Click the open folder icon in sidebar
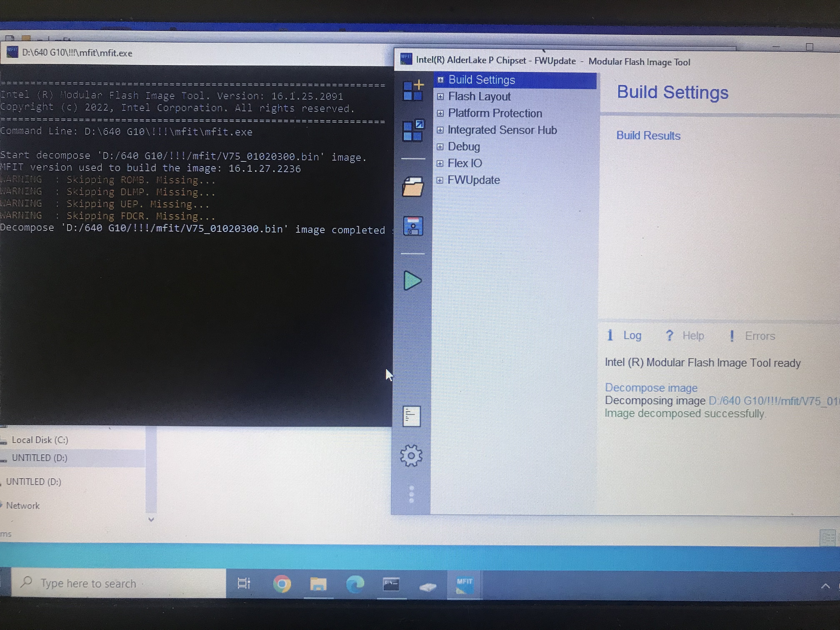 (x=413, y=187)
